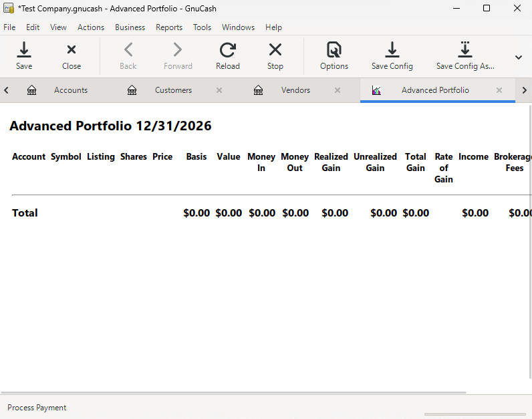This screenshot has width=532, height=419.
Task: Click the horizontal report scrollbar
Action: 233,392
